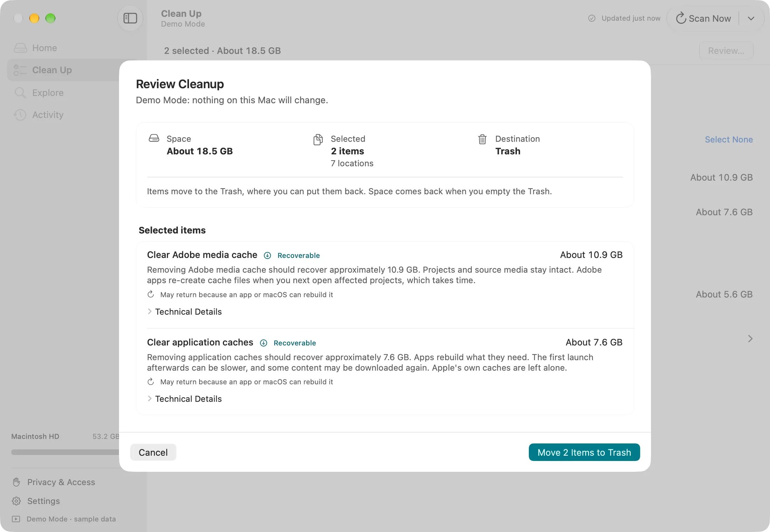This screenshot has width=770, height=532.
Task: Click 'About 5.6 GB' in background list
Action: (724, 294)
